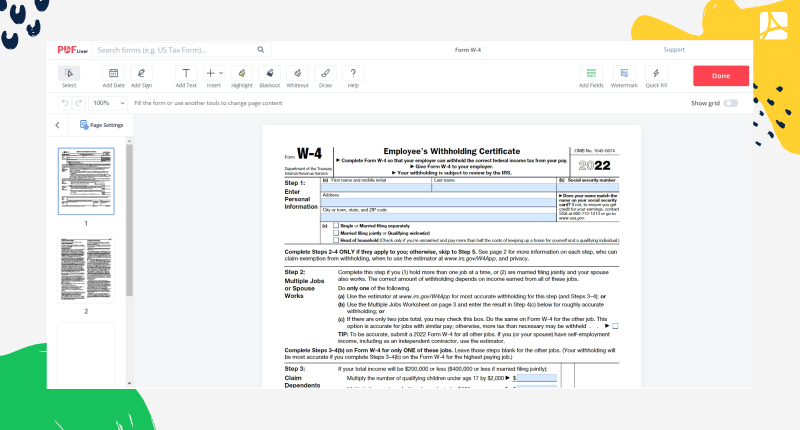Image resolution: width=800 pixels, height=430 pixels.
Task: Click the Address field
Action: [438, 202]
